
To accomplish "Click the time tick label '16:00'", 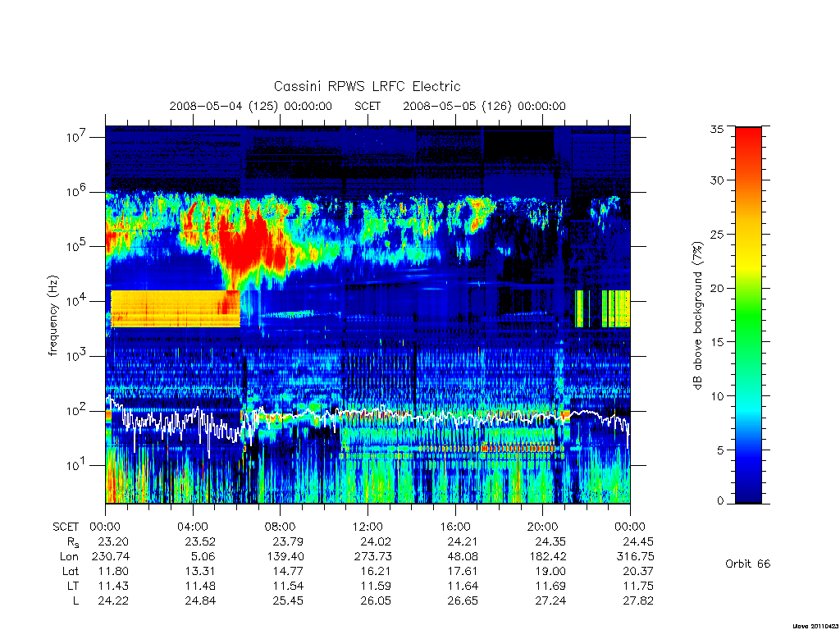I will (x=454, y=527).
